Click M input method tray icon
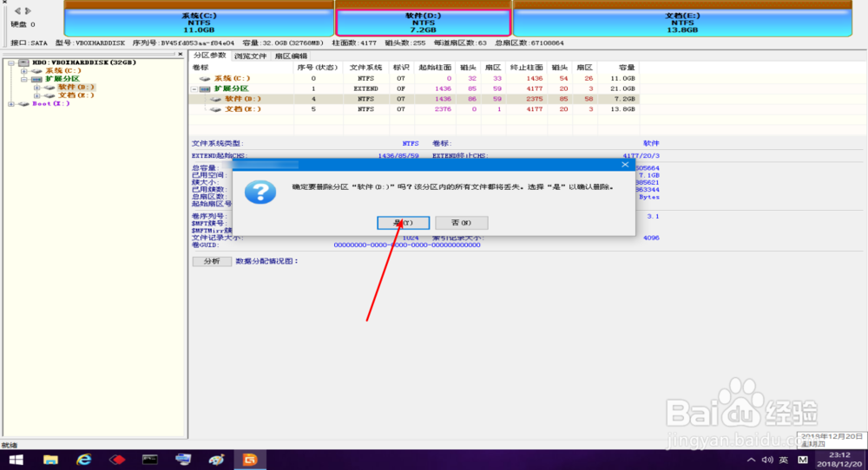The width and height of the screenshot is (868, 470). (x=803, y=460)
